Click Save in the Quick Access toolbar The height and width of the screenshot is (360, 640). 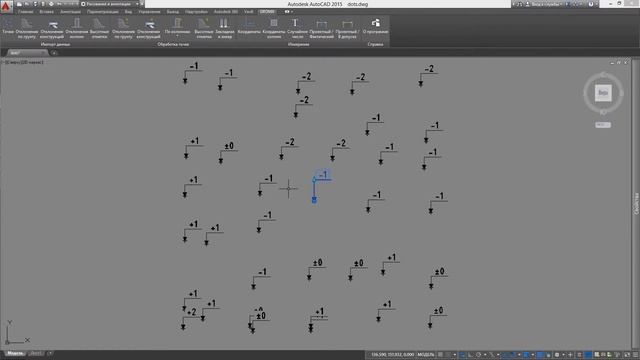[35, 4]
